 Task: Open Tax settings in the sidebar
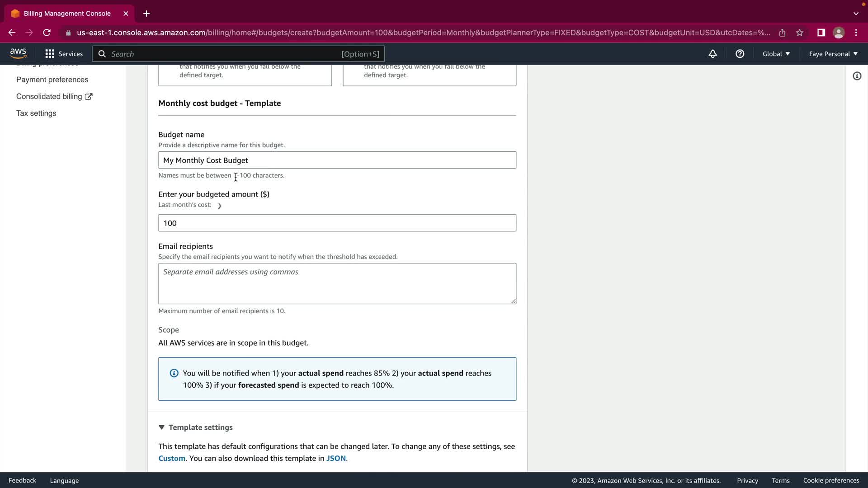(36, 113)
